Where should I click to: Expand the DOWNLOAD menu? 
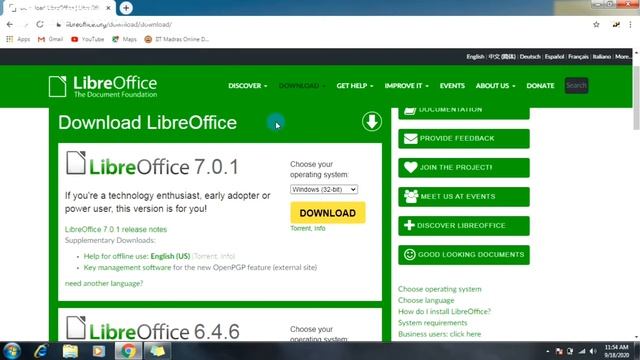tap(302, 86)
